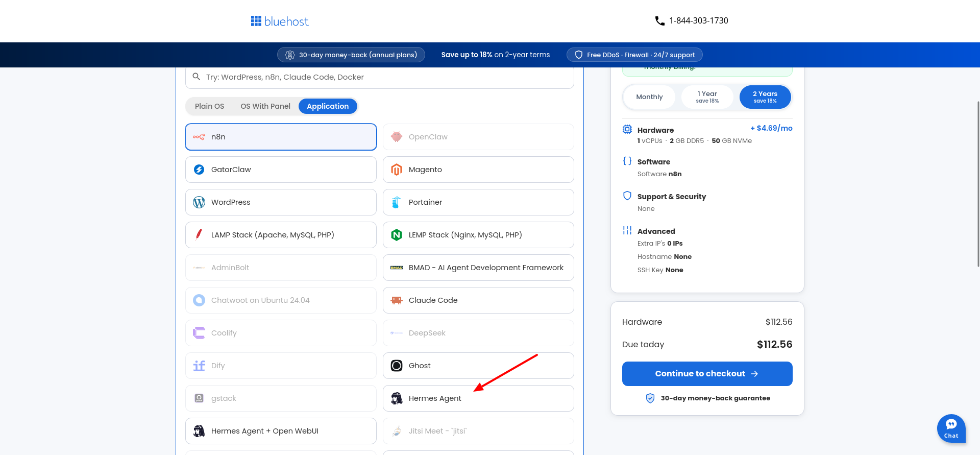Choose the WordPress application

point(281,202)
